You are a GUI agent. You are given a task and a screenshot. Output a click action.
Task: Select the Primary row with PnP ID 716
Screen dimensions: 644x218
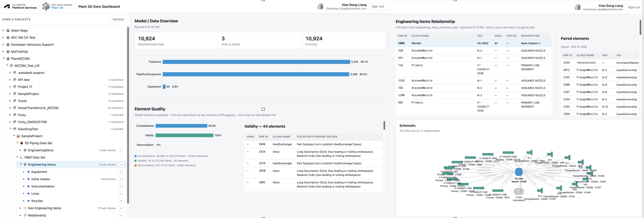coord(473,69)
